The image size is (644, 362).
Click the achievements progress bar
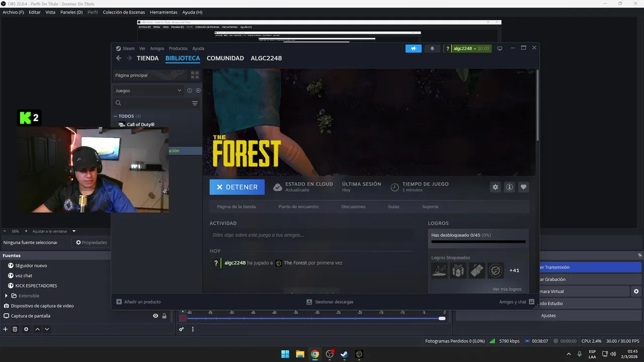477,241
